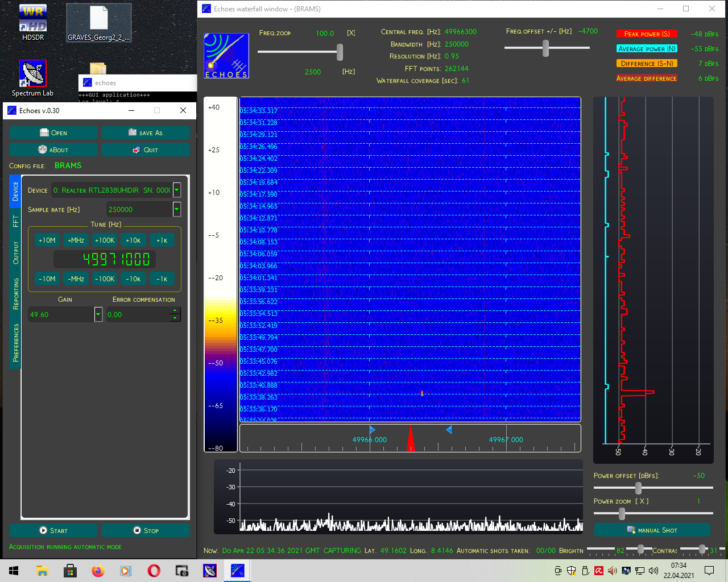The height and width of the screenshot is (582, 728).
Task: Click the Freq offset slider handle
Action: [546, 48]
